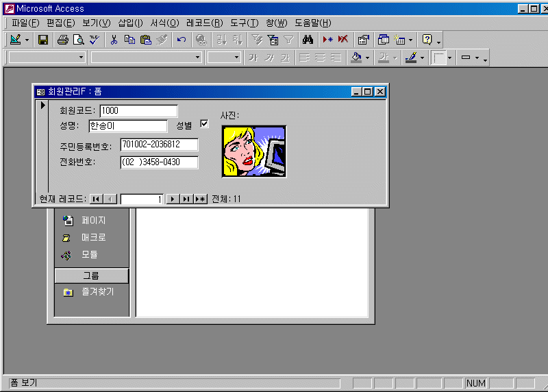
Task: Click the Sort Descending icon
Action: (237, 40)
